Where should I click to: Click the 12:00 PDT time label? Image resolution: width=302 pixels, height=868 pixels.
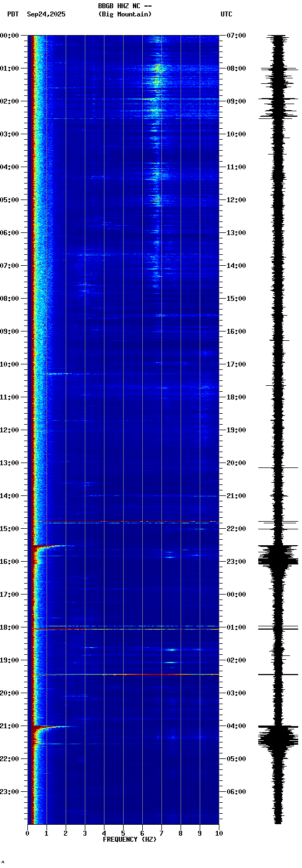pyautogui.click(x=9, y=430)
